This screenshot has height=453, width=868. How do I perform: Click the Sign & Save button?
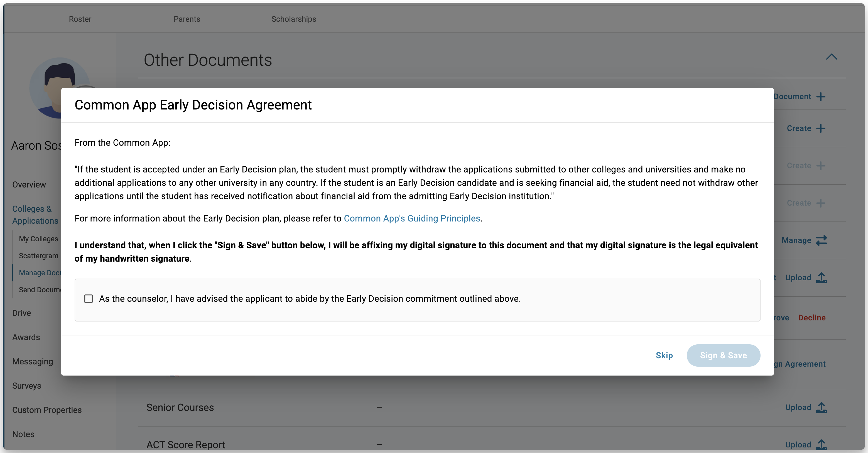[723, 355]
